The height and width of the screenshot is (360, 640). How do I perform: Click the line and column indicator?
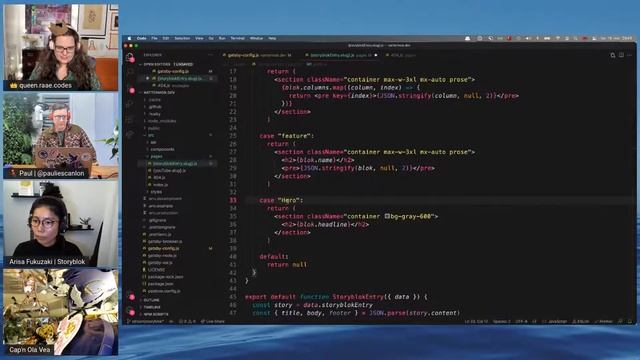tap(476, 322)
